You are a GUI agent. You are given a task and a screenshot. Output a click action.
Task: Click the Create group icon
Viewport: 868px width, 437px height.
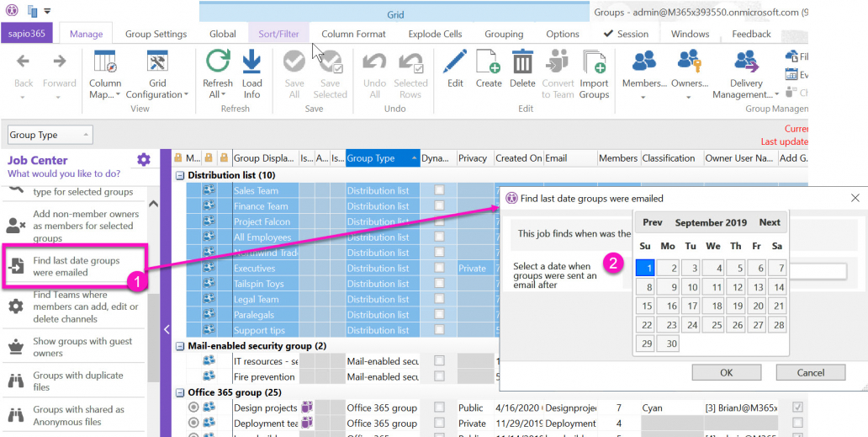(488, 61)
